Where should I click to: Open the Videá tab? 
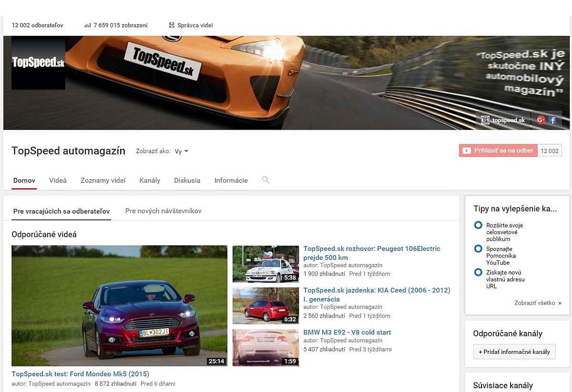pos(58,181)
